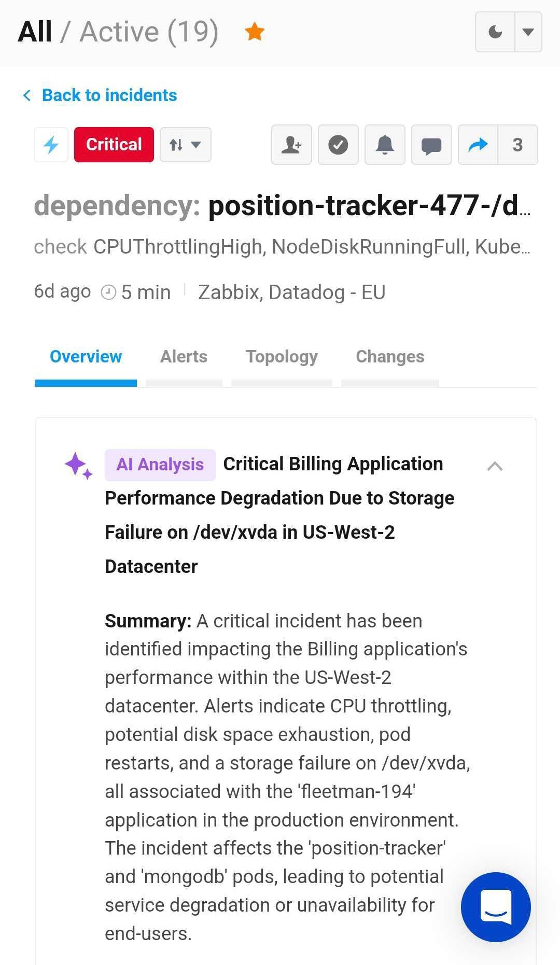
Task: Click the All breadcrumb link
Action: click(34, 30)
